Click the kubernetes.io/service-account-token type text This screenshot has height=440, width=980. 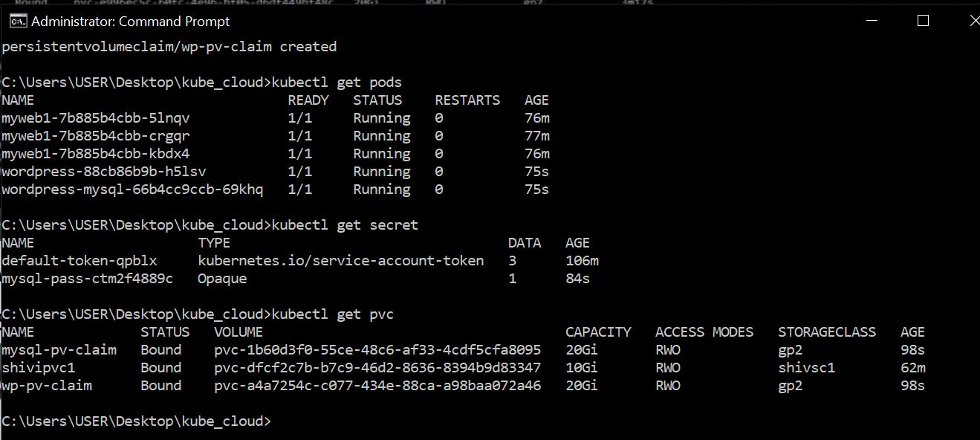click(x=340, y=261)
